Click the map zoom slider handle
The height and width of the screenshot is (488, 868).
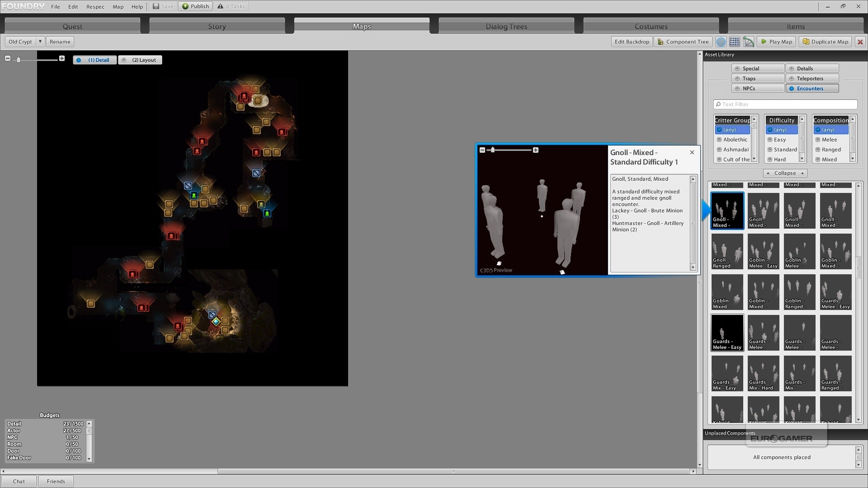coord(19,60)
